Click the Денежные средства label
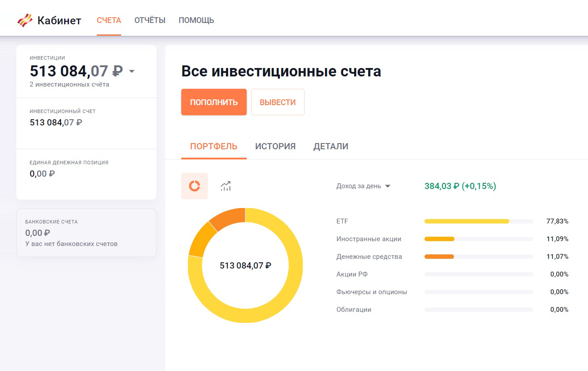Viewport: 588px width, 371px height. [369, 257]
